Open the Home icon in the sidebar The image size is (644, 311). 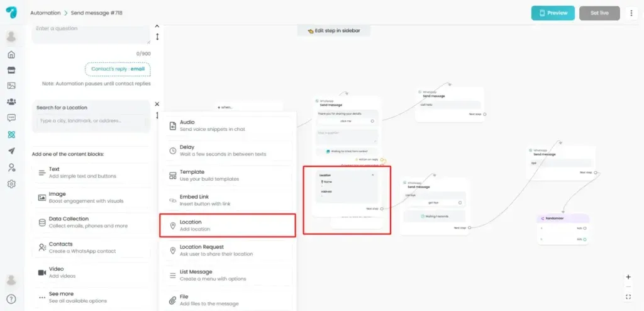tap(11, 54)
